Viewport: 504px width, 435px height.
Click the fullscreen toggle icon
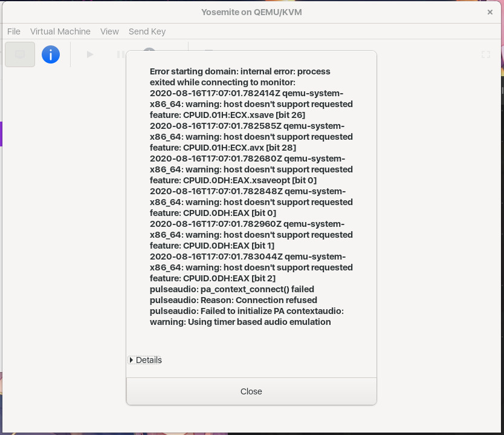[486, 54]
